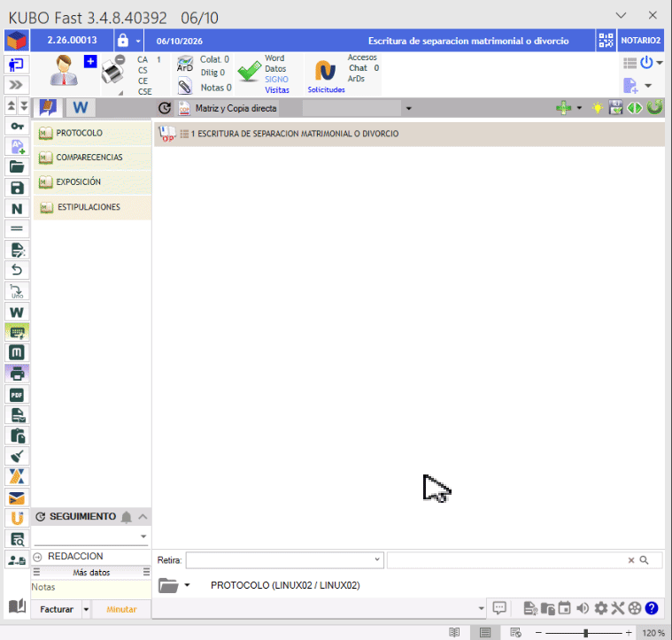The image size is (672, 640).
Task: Click the padlock lock icon
Action: (x=122, y=40)
